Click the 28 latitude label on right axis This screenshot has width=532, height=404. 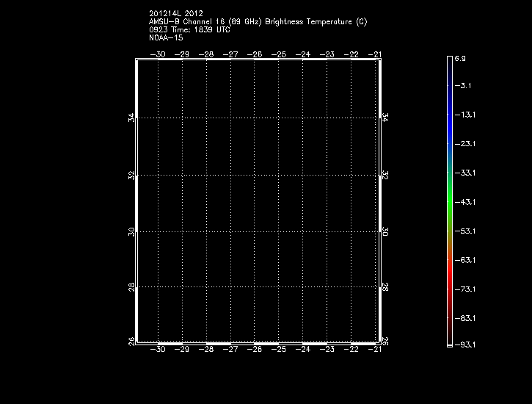click(x=385, y=287)
